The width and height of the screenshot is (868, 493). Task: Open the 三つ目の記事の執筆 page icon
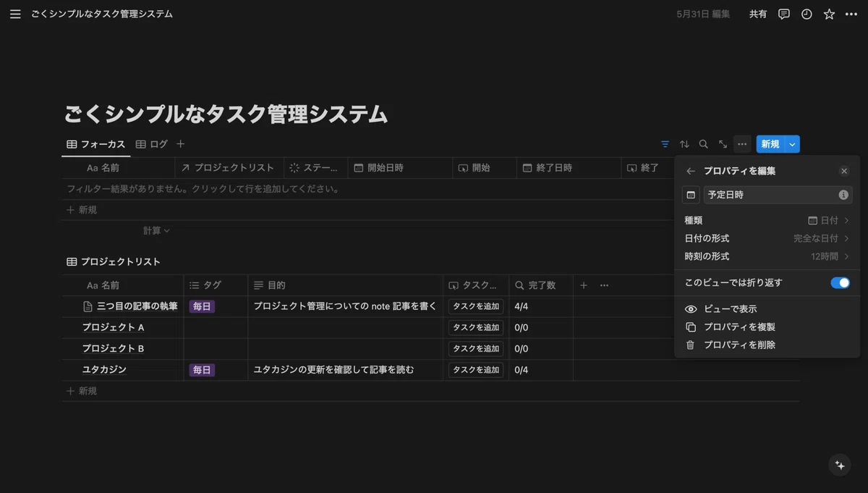tap(88, 306)
